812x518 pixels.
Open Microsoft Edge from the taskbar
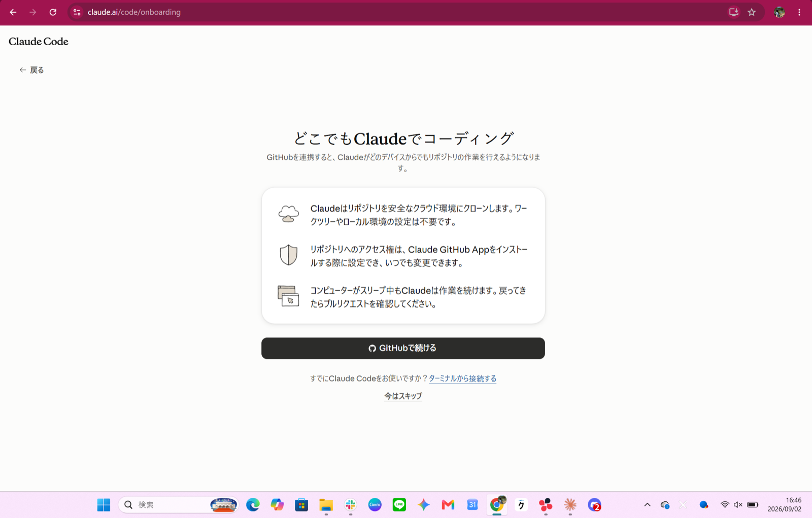[x=253, y=505]
